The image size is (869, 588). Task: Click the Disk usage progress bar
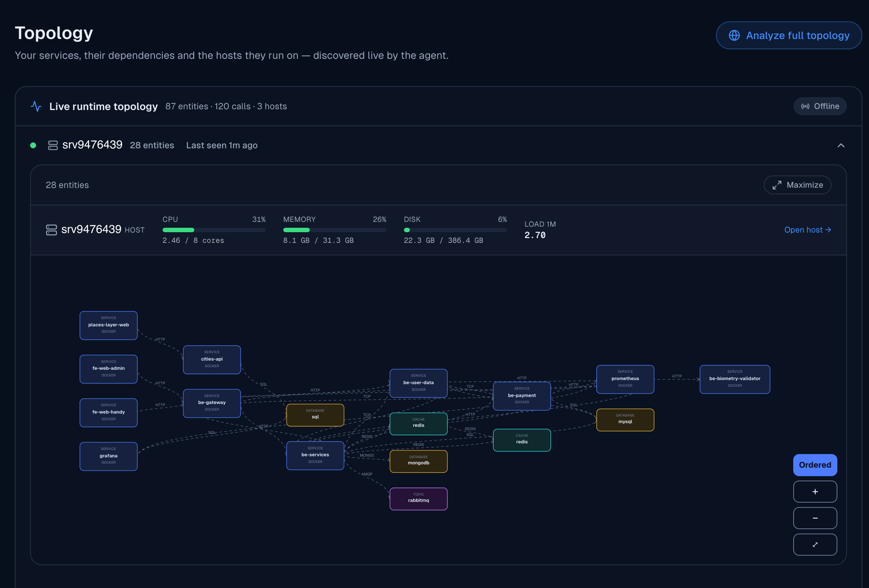click(x=455, y=230)
